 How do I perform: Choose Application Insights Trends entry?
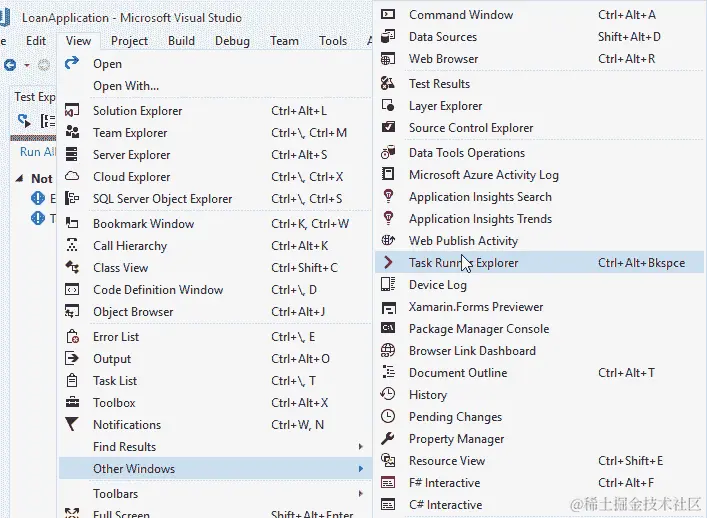click(539, 219)
